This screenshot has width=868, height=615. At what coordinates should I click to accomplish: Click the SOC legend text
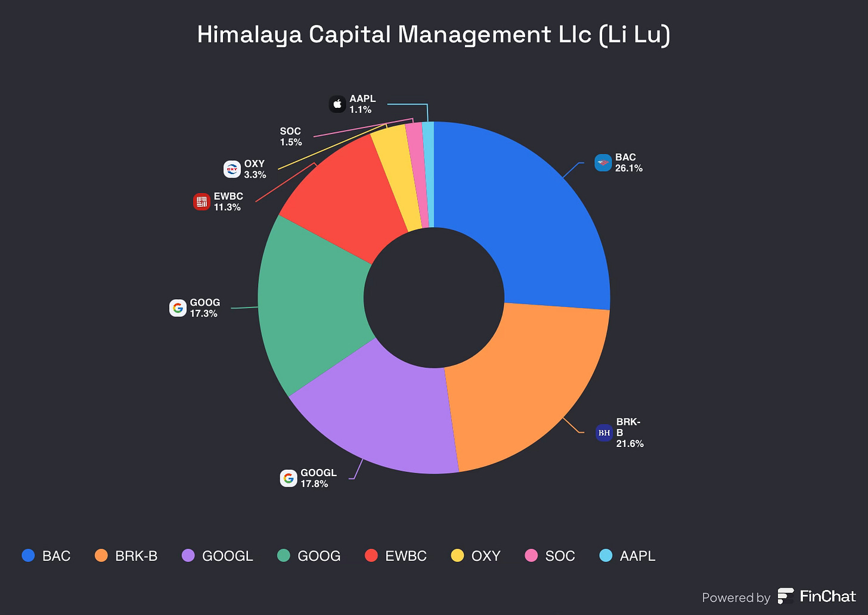pos(560,556)
